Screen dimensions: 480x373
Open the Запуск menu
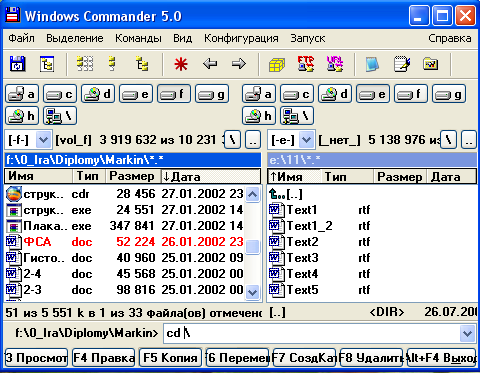(x=307, y=38)
